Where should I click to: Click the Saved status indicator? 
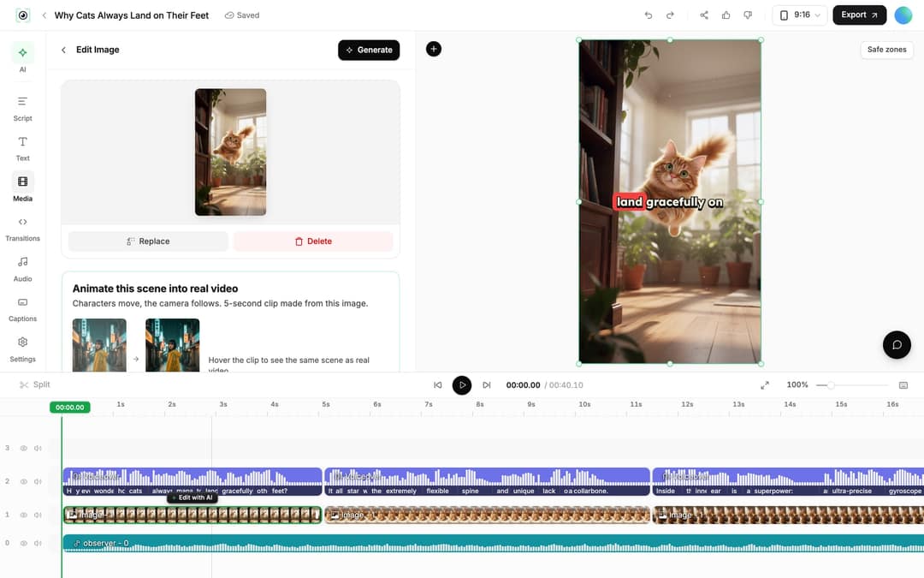click(242, 15)
